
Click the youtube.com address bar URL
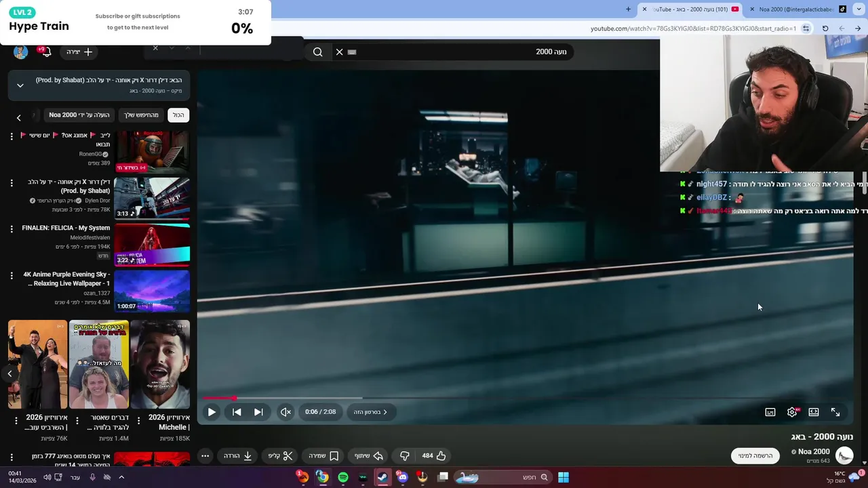[693, 28]
